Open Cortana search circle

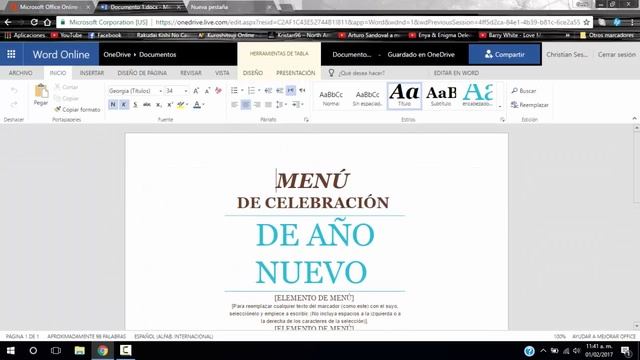click(33, 351)
